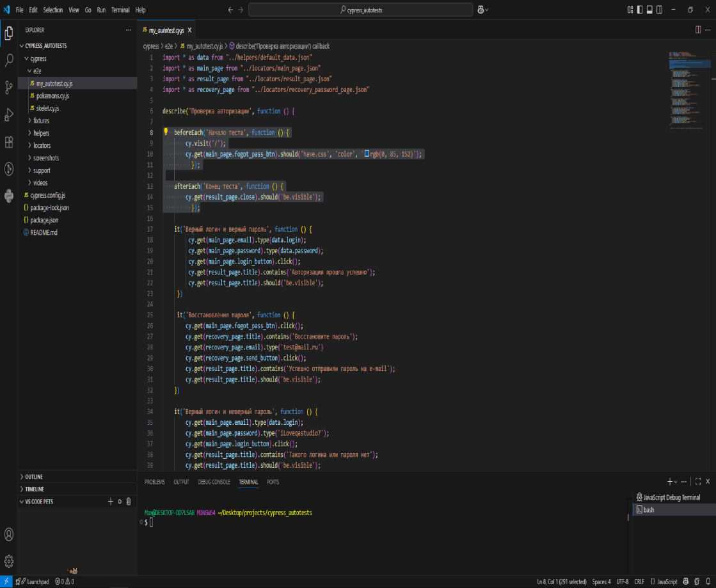Open the Python icon in activity bar
The image size is (716, 588).
pyautogui.click(x=9, y=196)
